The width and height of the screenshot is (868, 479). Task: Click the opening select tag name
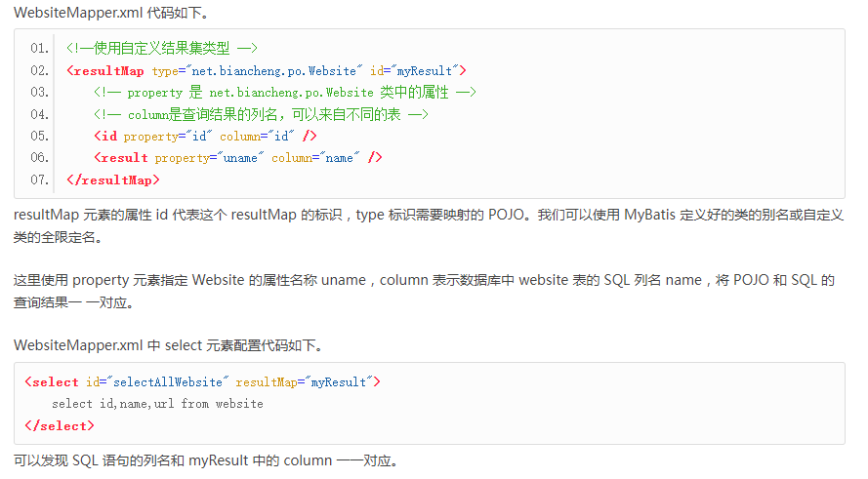point(54,381)
